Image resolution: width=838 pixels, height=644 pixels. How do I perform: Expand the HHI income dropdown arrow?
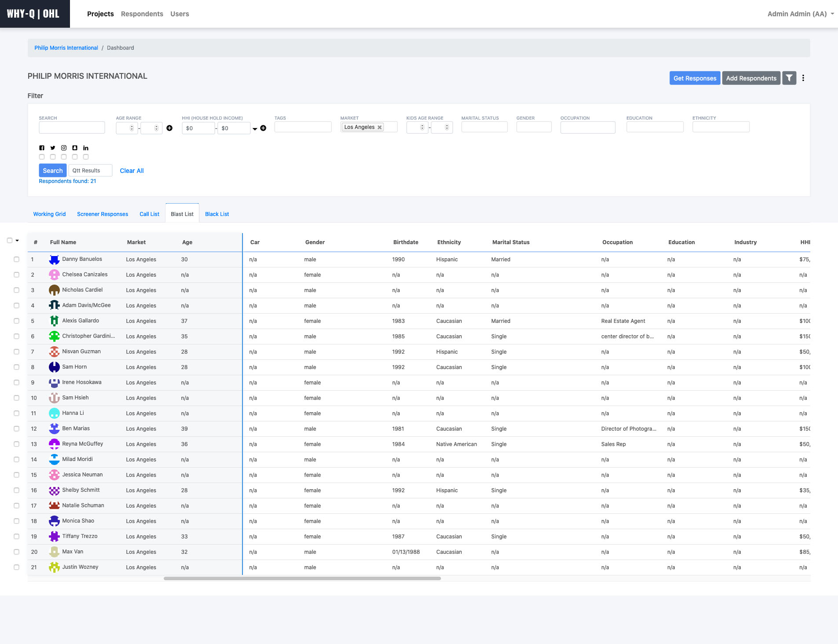point(255,129)
